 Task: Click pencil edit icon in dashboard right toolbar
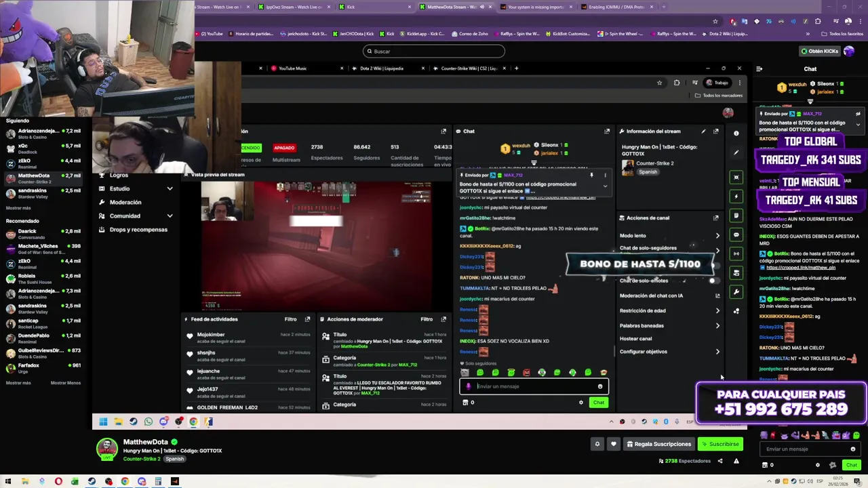click(x=736, y=152)
